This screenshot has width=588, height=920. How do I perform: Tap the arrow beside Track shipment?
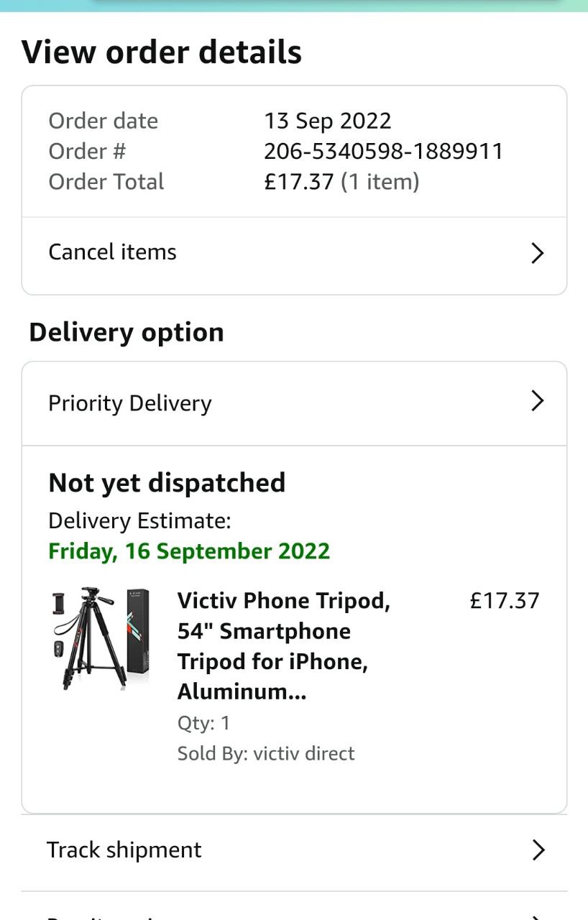pos(538,850)
